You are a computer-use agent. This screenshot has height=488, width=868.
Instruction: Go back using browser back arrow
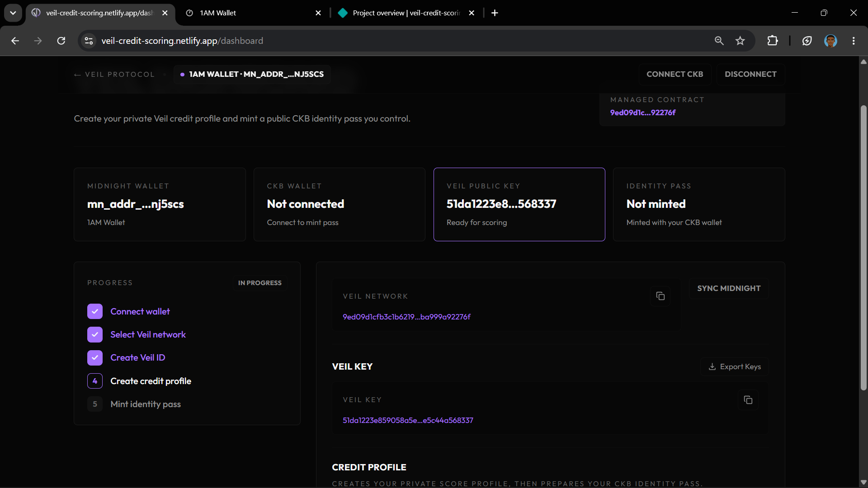click(15, 41)
